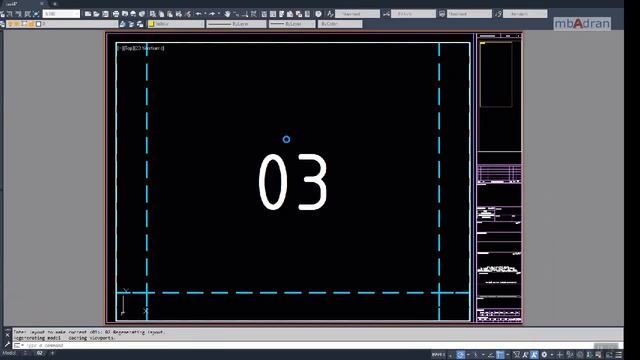
Task: Click the yellow color swatch in color control
Action: tap(151, 24)
